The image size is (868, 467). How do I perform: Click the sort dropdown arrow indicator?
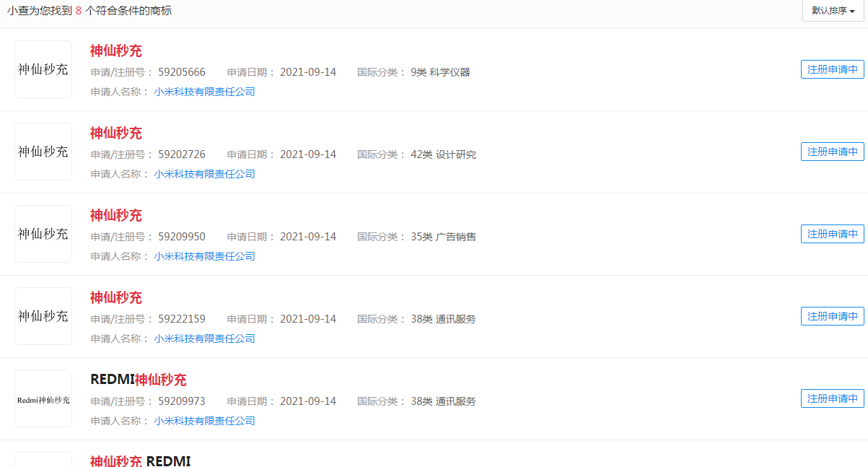point(851,11)
